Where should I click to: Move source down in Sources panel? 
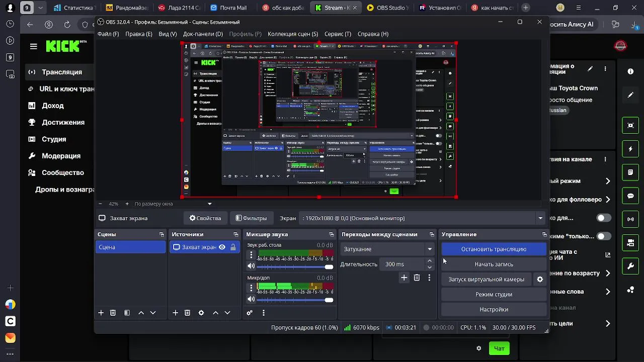227,313
